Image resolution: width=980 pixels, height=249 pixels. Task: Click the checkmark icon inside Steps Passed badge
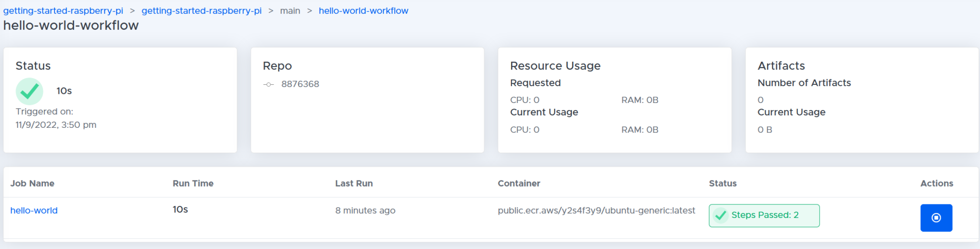click(x=720, y=215)
